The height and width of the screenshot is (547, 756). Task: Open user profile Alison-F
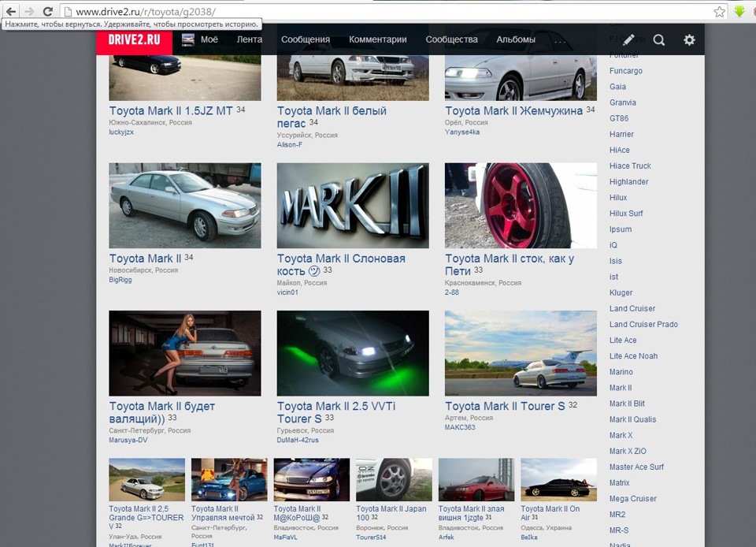(x=290, y=145)
